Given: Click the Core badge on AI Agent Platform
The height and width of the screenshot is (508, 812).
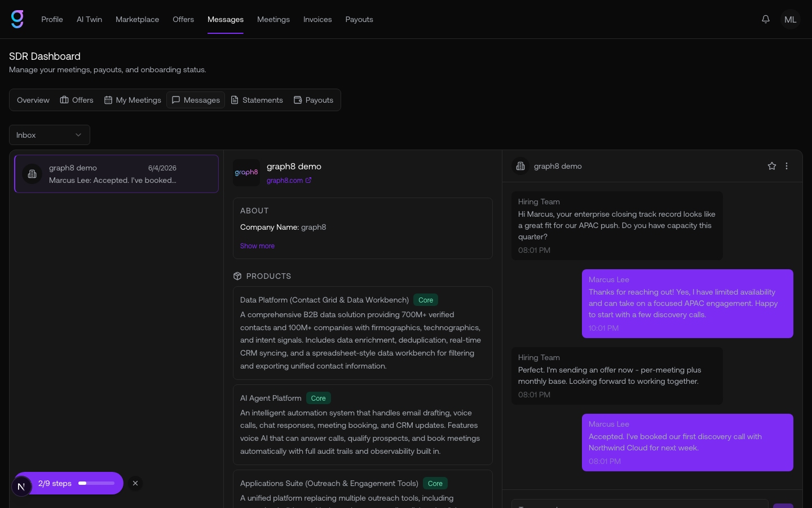Looking at the screenshot, I should point(318,398).
